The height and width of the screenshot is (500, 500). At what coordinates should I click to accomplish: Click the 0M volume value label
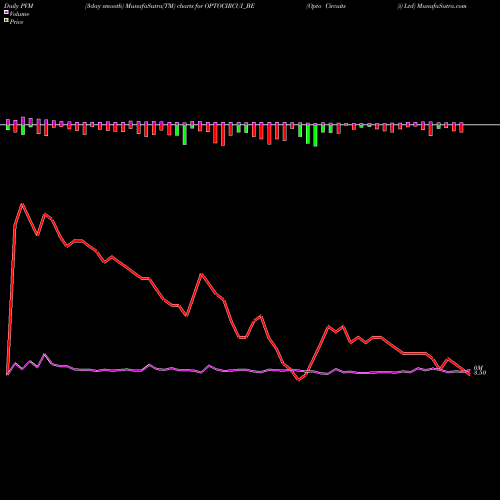pos(478,368)
